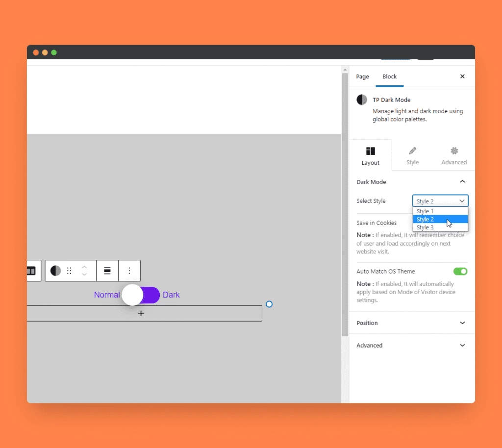502x448 pixels.
Task: Select the parent columns block icon
Action: (31, 271)
